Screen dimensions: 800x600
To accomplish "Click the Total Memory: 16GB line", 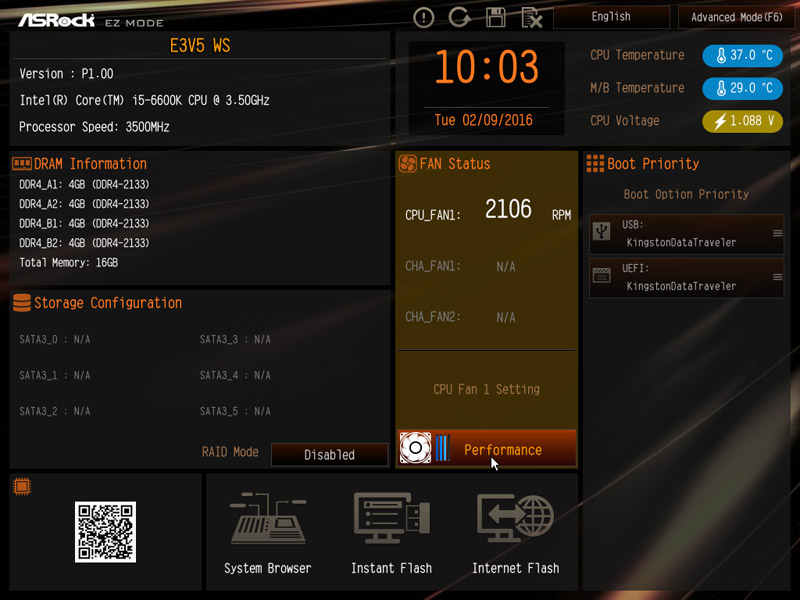I will pyautogui.click(x=68, y=263).
